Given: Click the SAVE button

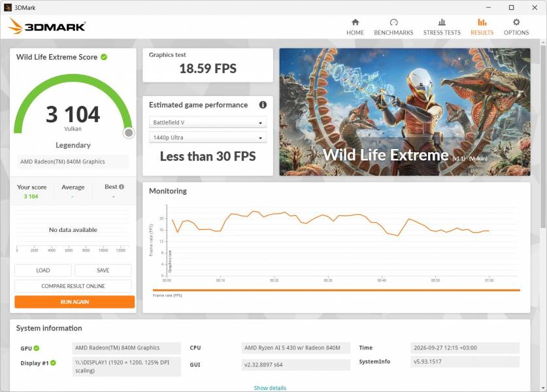Looking at the screenshot, I should click(x=103, y=270).
